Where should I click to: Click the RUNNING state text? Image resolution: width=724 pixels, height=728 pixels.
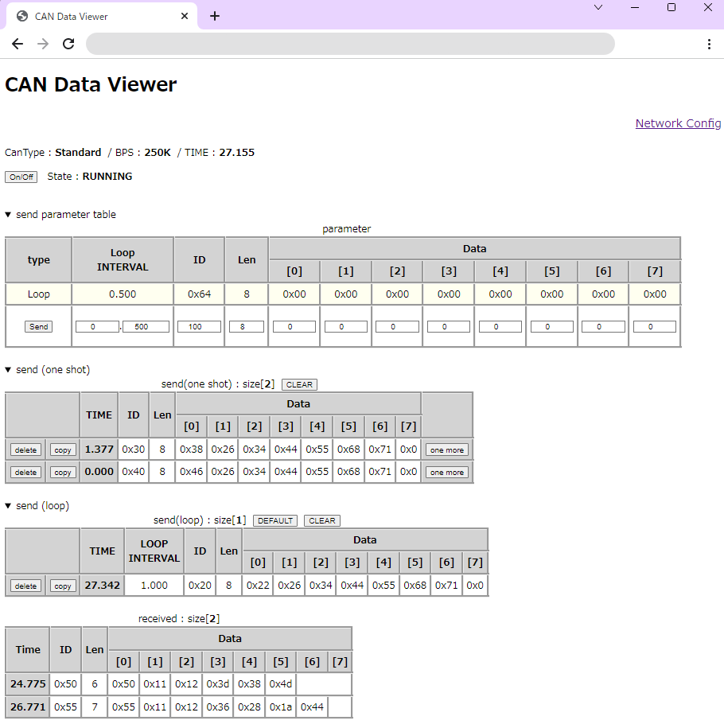click(x=107, y=177)
